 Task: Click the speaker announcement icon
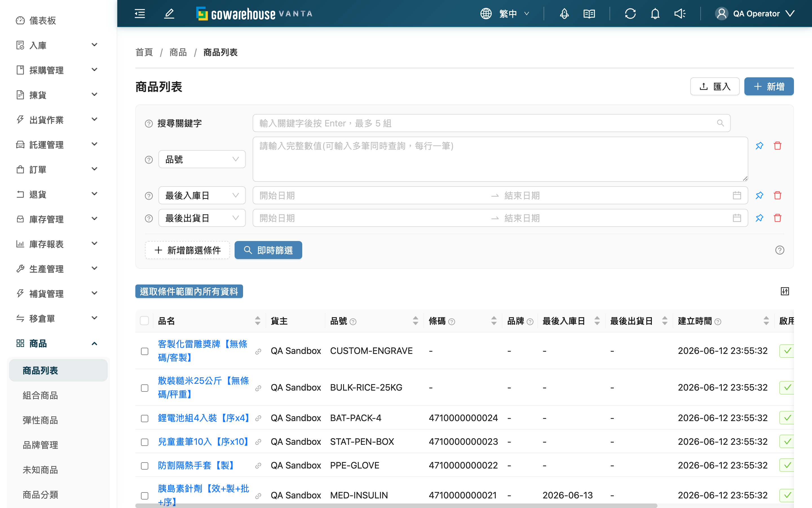click(680, 14)
